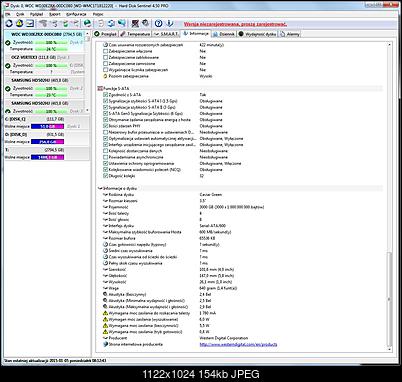Click the WDC disk temperature bar
This screenshot has width=402, height=382.
[51, 49]
